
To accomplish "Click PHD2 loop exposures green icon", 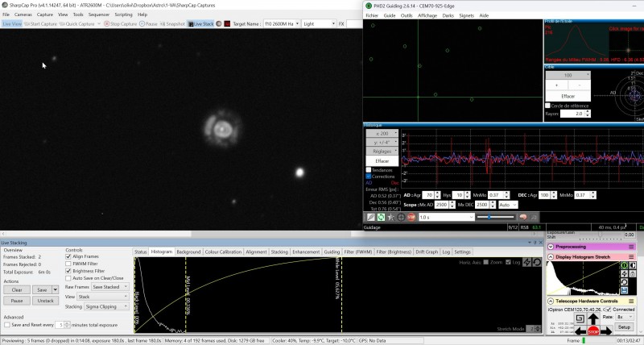I will [381, 217].
